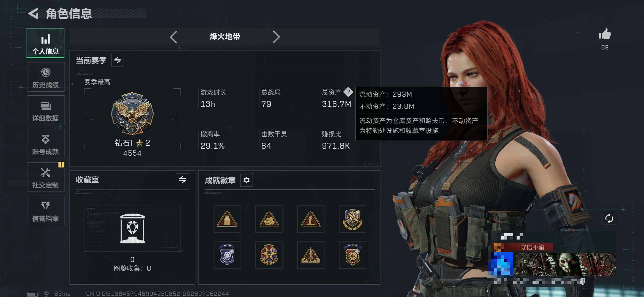Select the crossed-weapons shield badge
Screen dimensions: 644x297
(352, 219)
